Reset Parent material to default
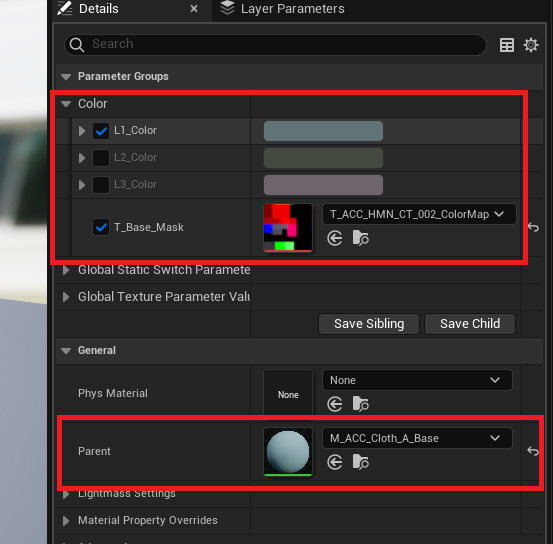The height and width of the screenshot is (544, 553). (x=533, y=451)
